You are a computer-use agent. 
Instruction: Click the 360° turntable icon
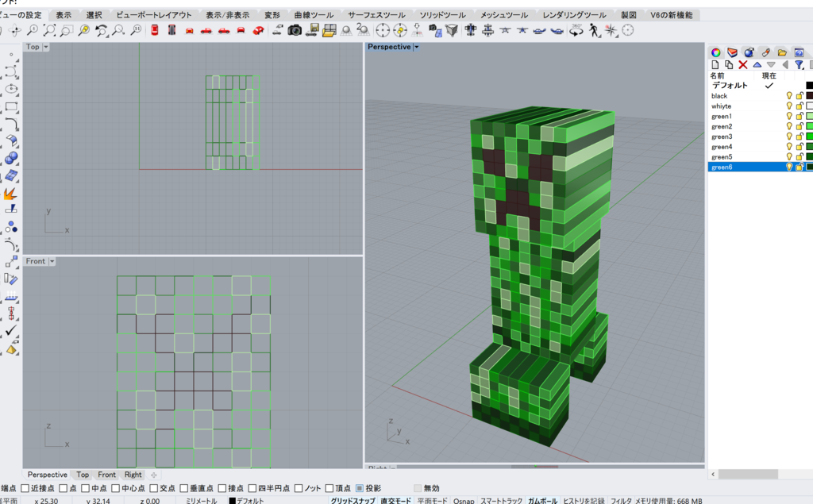coord(576,31)
